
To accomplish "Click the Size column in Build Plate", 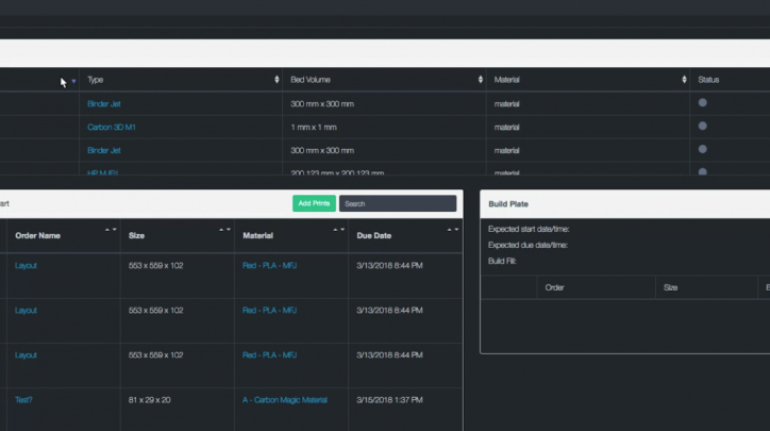I will (671, 288).
